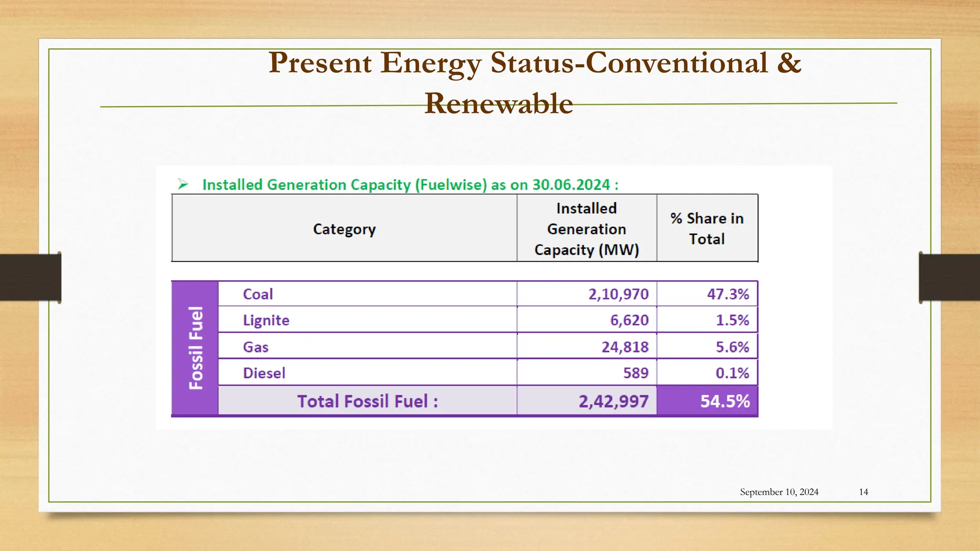Viewport: 980px width, 551px height.
Task: Click the slide number 14
Action: tap(863, 492)
